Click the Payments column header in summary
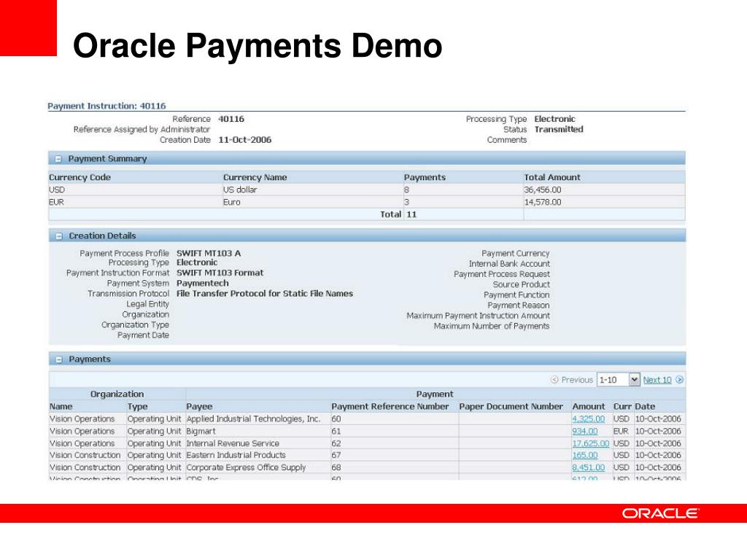This screenshot has height=560, width=747. (x=425, y=177)
